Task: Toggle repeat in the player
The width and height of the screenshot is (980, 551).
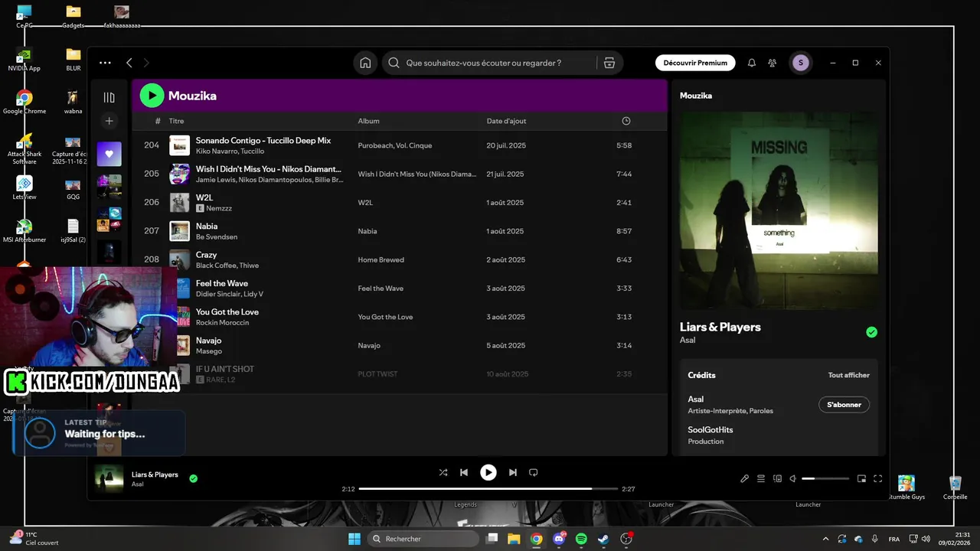Action: coord(534,472)
